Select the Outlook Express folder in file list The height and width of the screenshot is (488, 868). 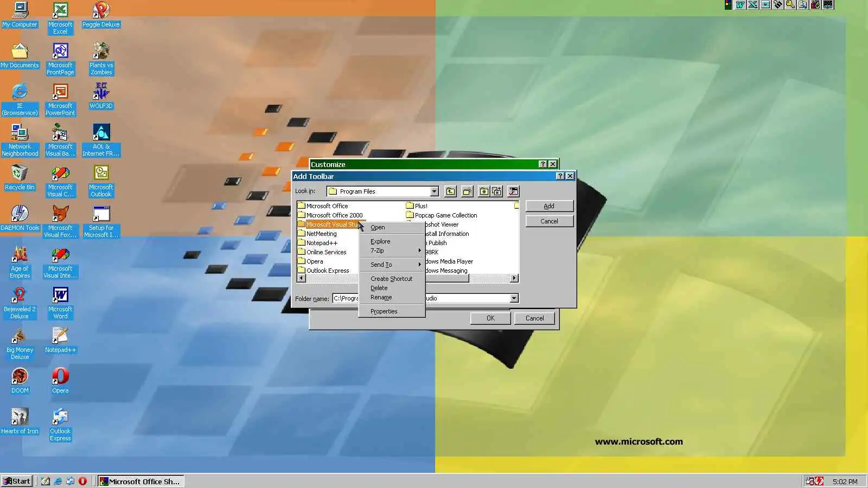pos(323,271)
